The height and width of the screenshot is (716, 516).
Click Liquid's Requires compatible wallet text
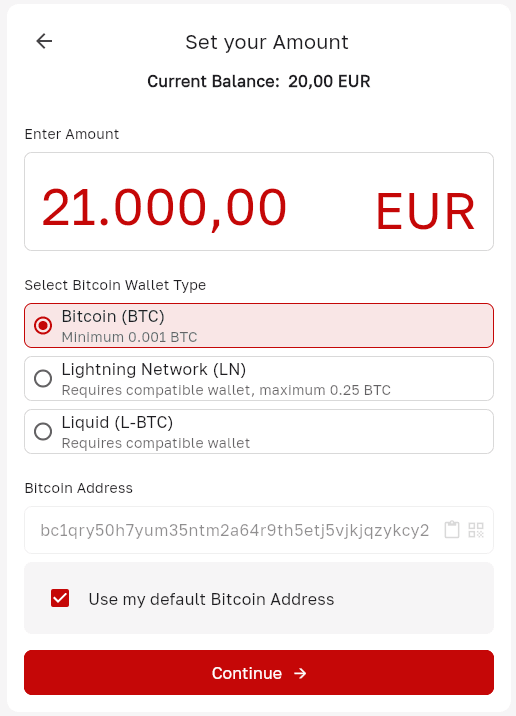click(x=156, y=443)
